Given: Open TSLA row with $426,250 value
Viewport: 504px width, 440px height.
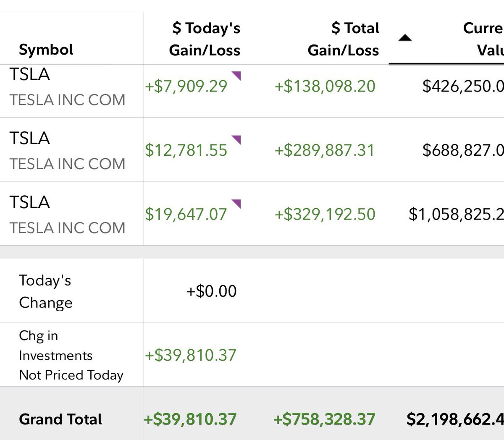Looking at the screenshot, I should point(252,87).
